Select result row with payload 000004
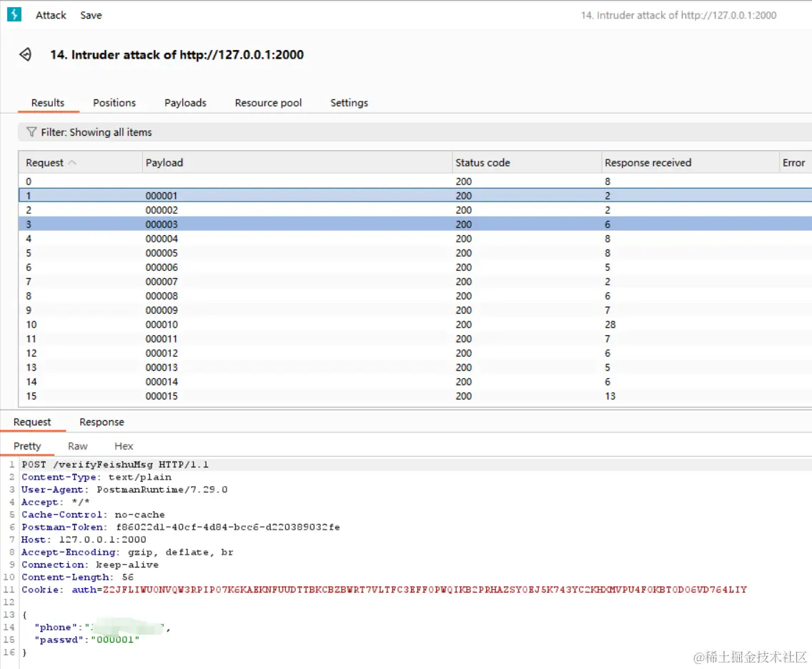Screen dimensions: 812x669 coord(415,239)
